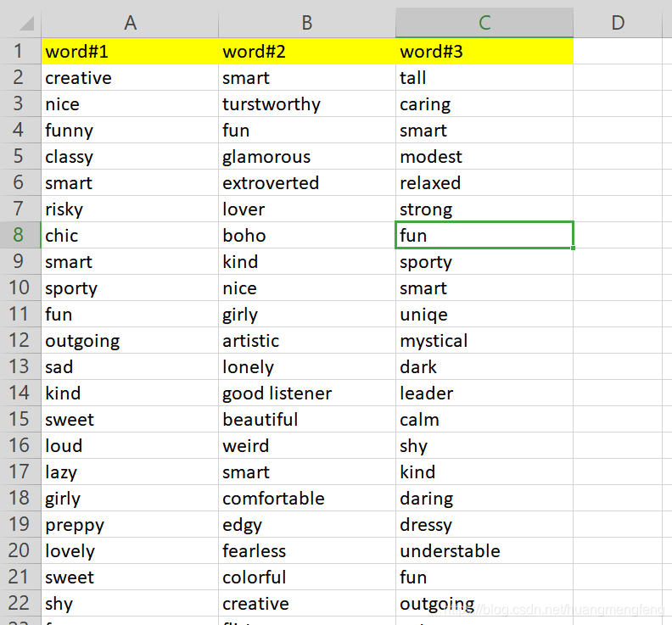
Task: Click cell B11 containing girly
Action: point(307,314)
